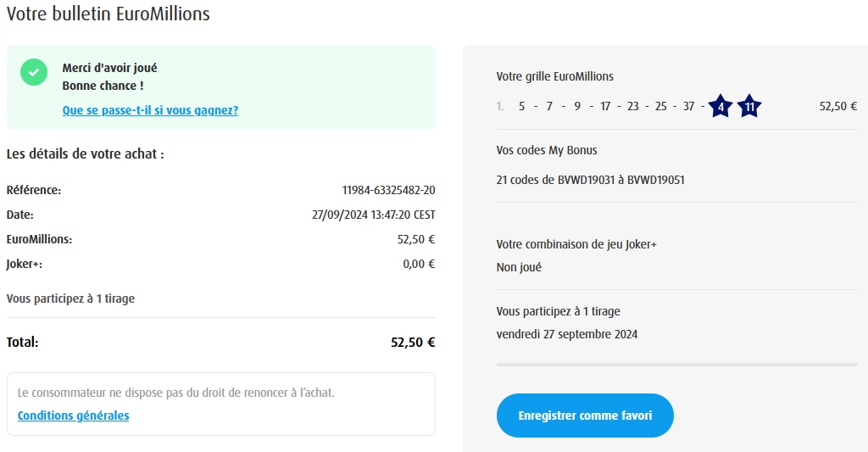Screen dimensions: 868x452
Task: Click the Joker+ 0,00 € amount
Action: click(x=419, y=264)
